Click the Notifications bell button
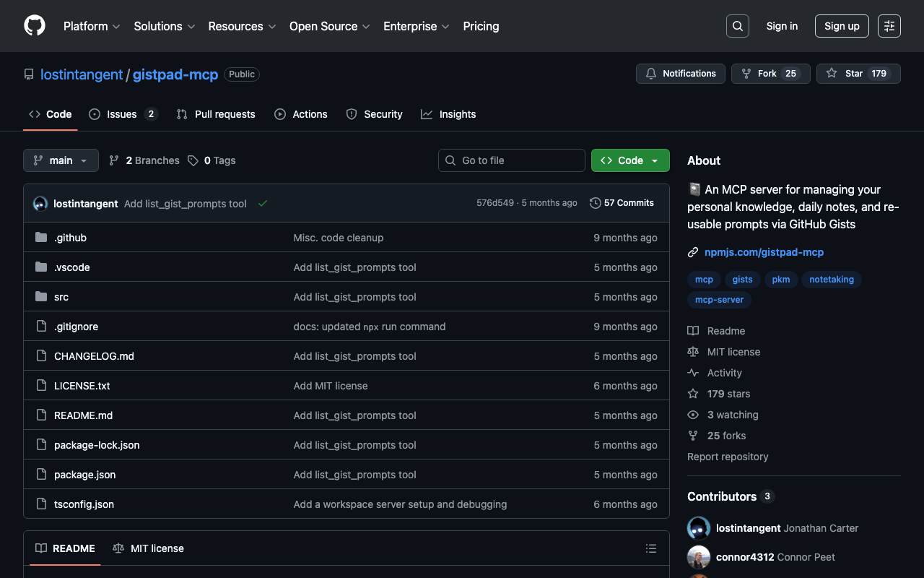924x578 pixels. pos(680,74)
